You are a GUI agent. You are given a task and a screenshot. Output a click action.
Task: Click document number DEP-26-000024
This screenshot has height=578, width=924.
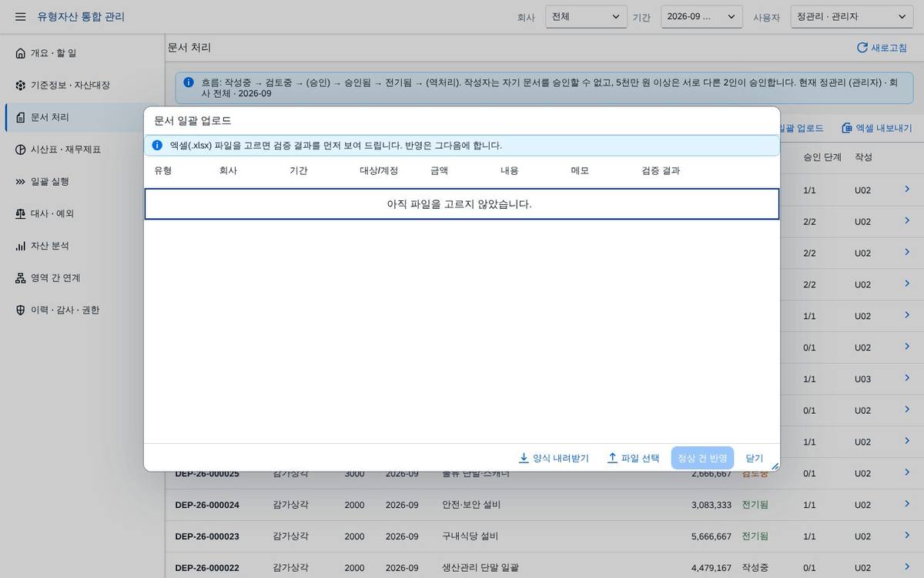click(207, 505)
